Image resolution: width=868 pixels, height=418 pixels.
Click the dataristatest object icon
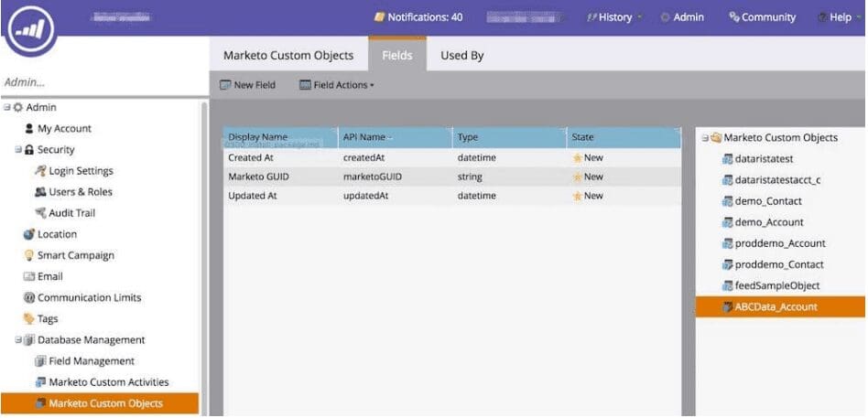pos(727,159)
